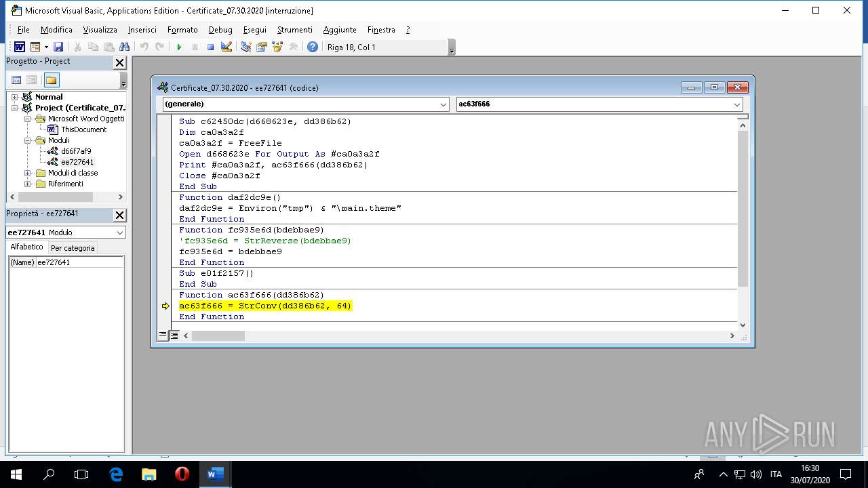The width and height of the screenshot is (868, 488).
Task: Open the Finestra menu
Action: 381,30
